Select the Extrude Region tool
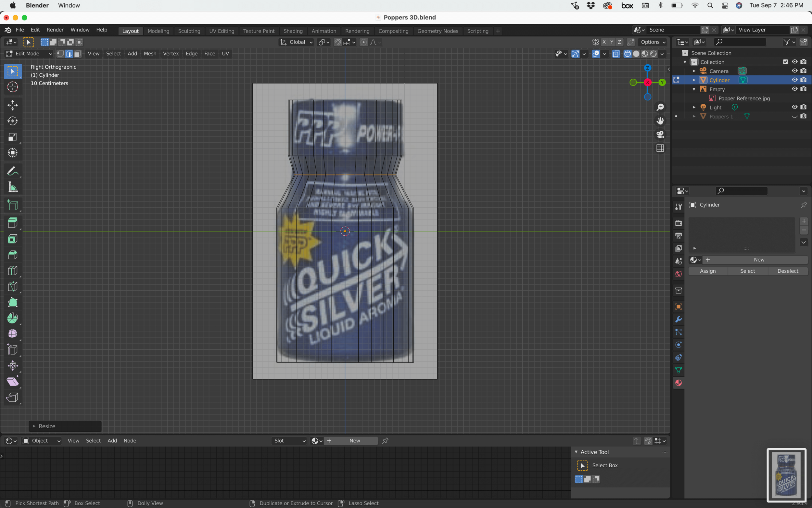The image size is (812, 508). 12,223
